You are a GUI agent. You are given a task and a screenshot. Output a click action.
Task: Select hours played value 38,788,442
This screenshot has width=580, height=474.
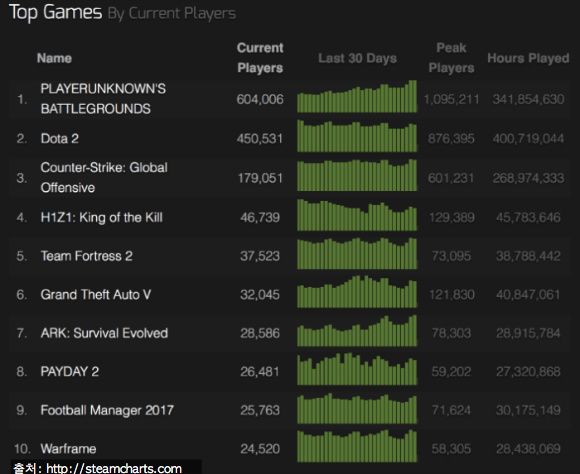pos(528,256)
